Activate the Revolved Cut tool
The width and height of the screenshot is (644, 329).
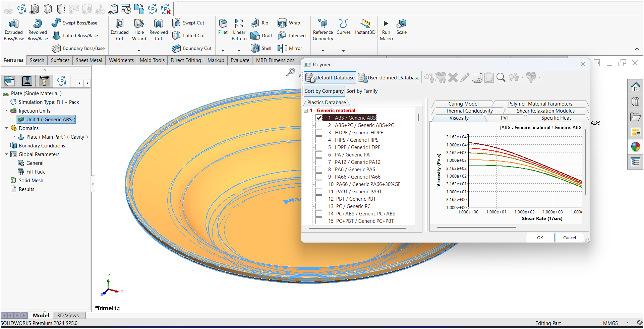pos(159,29)
